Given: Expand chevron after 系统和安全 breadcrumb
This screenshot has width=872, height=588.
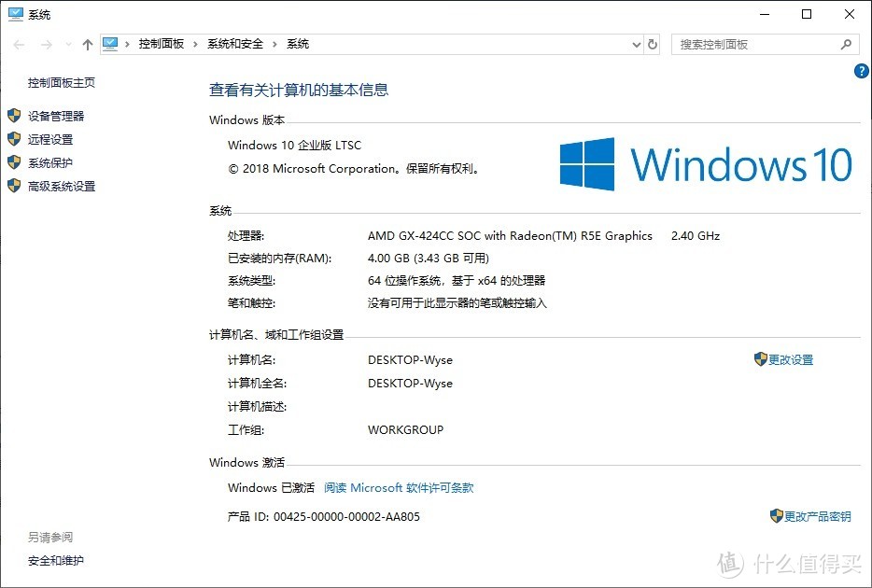Looking at the screenshot, I should click(274, 45).
